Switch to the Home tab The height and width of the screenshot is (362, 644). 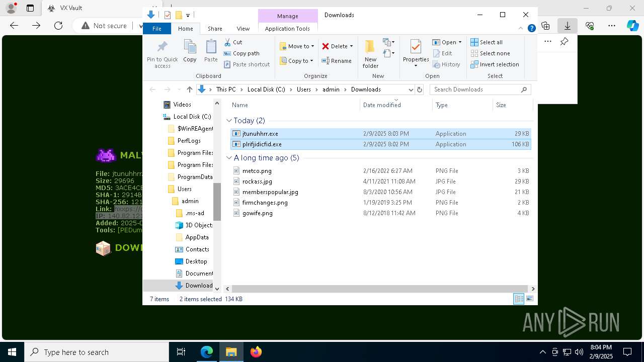(x=185, y=29)
